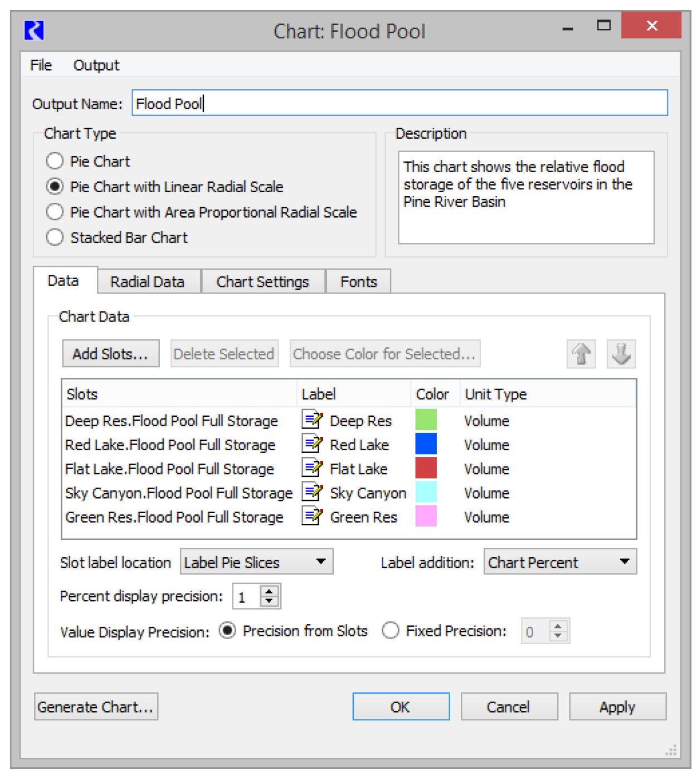This screenshot has width=692, height=784.
Task: Click into the Output Name text field
Action: (399, 104)
